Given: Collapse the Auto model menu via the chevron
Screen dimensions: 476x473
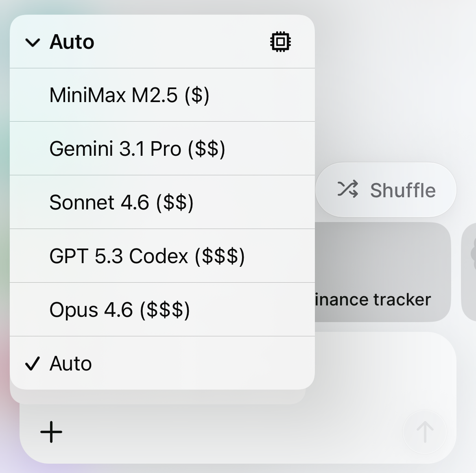Looking at the screenshot, I should coord(33,42).
